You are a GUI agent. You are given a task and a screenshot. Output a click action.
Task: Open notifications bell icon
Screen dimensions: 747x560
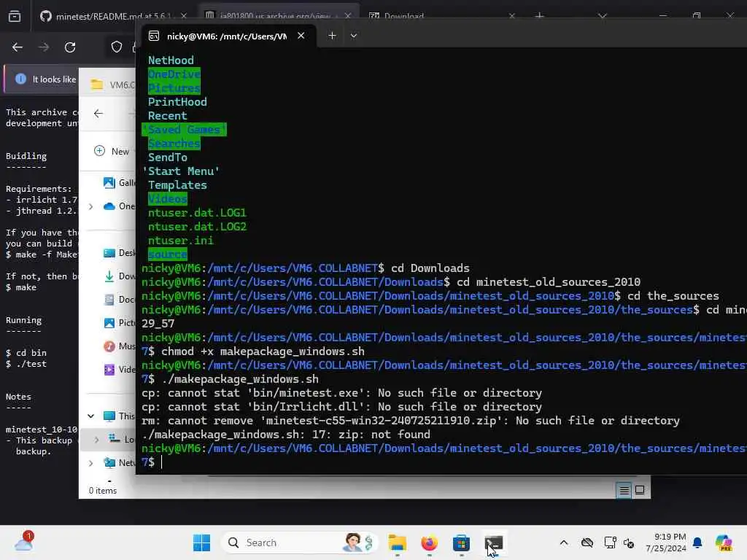click(697, 542)
